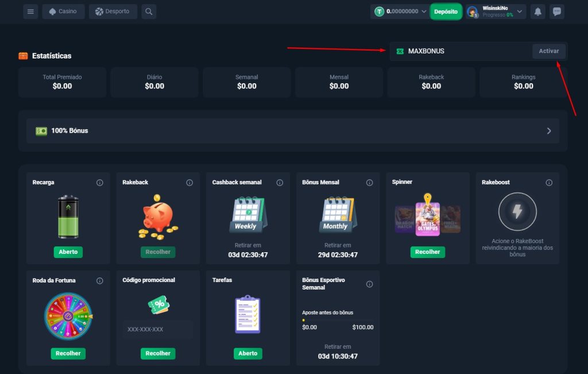The image size is (588, 374).
Task: Open the 100% Bónus banner
Action: (x=292, y=131)
